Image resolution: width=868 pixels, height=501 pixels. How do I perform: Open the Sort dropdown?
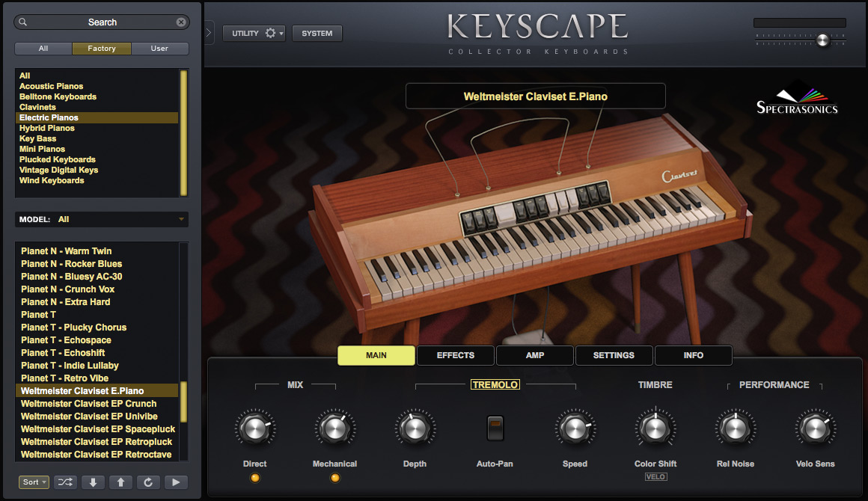click(x=34, y=482)
